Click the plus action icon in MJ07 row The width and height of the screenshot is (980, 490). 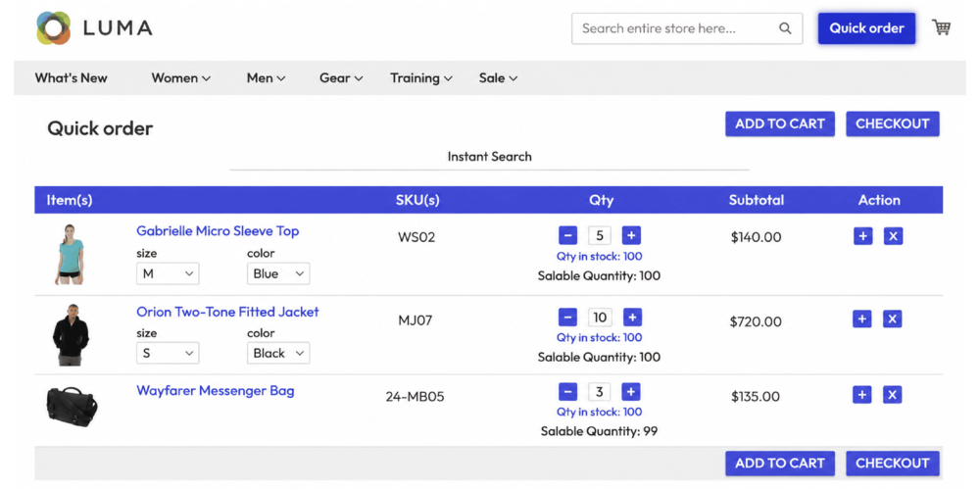pos(861,318)
